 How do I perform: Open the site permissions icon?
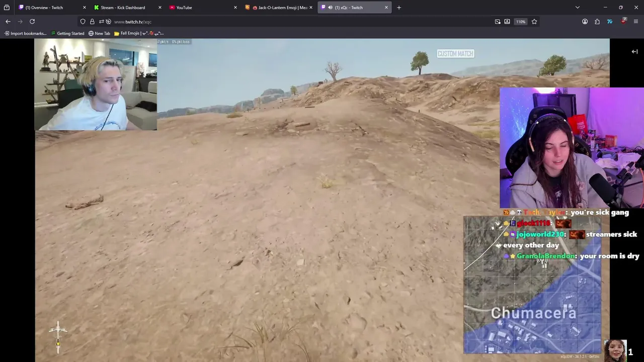pyautogui.click(x=101, y=22)
